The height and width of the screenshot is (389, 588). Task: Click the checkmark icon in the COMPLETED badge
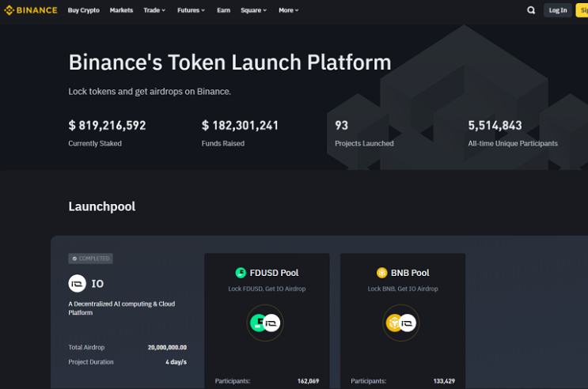74,259
